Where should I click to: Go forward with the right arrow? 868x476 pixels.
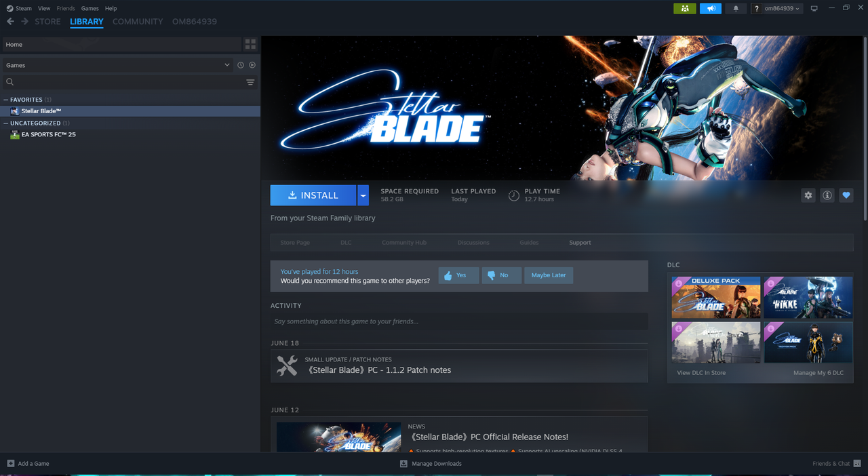(x=24, y=22)
